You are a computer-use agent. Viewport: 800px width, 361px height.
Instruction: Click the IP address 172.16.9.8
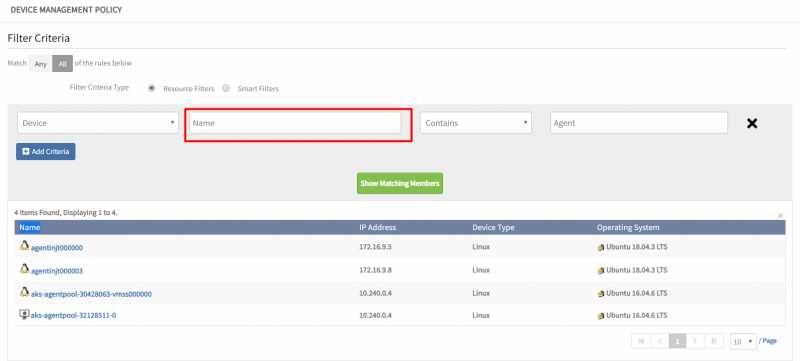click(376, 270)
